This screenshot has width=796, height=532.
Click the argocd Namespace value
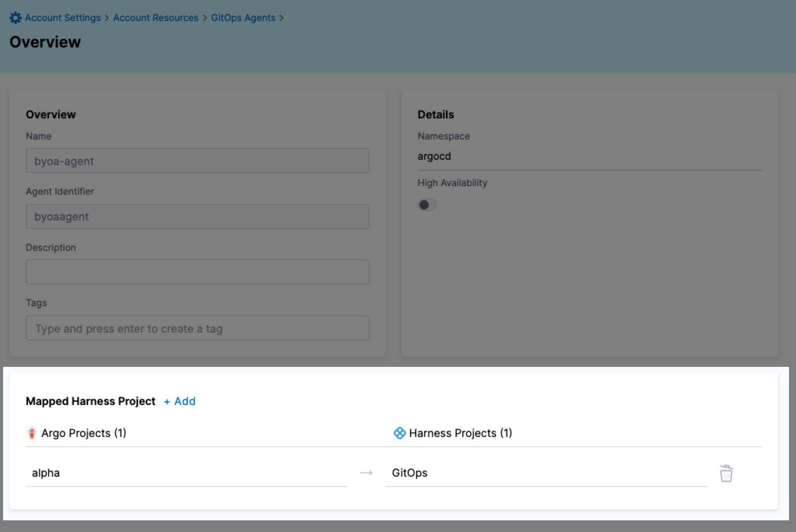point(434,156)
